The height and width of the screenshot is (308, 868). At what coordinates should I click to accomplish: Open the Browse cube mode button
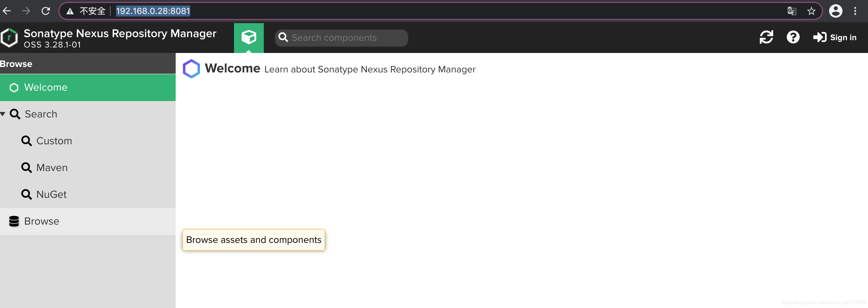pyautogui.click(x=249, y=37)
